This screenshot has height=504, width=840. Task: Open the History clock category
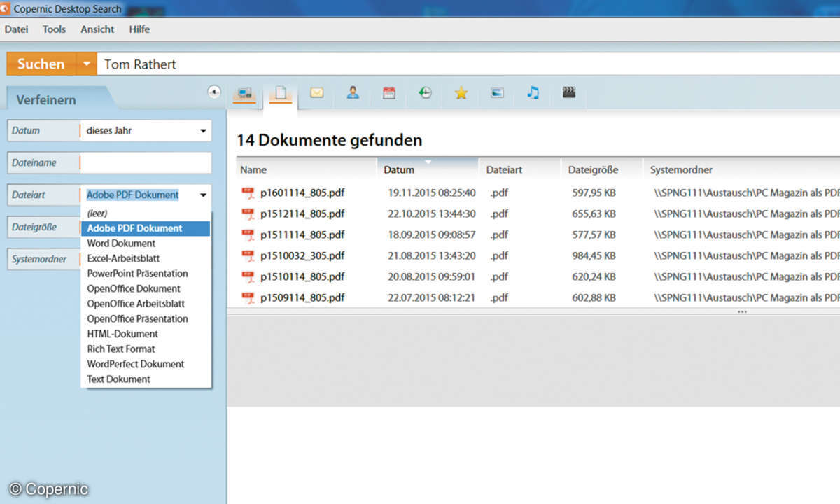coord(425,92)
